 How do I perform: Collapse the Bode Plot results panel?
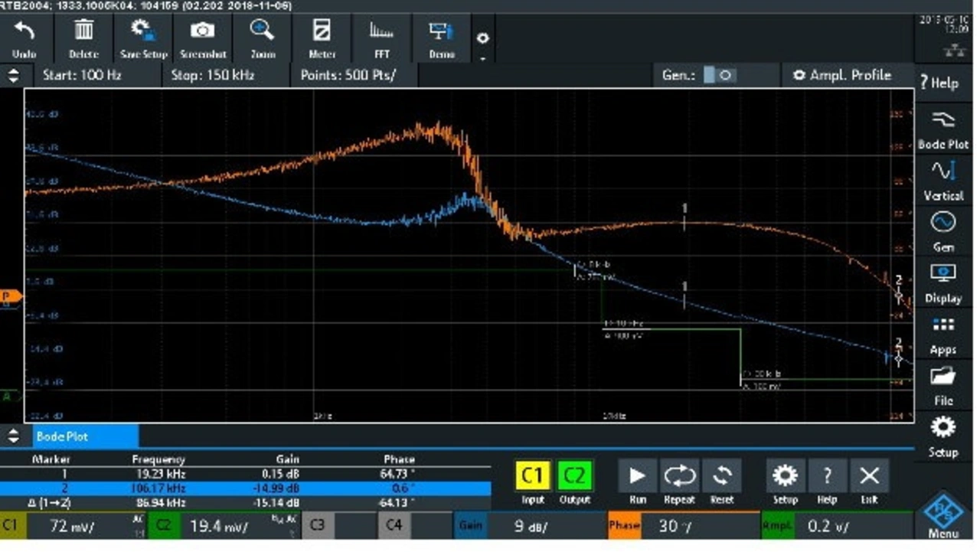tap(13, 436)
